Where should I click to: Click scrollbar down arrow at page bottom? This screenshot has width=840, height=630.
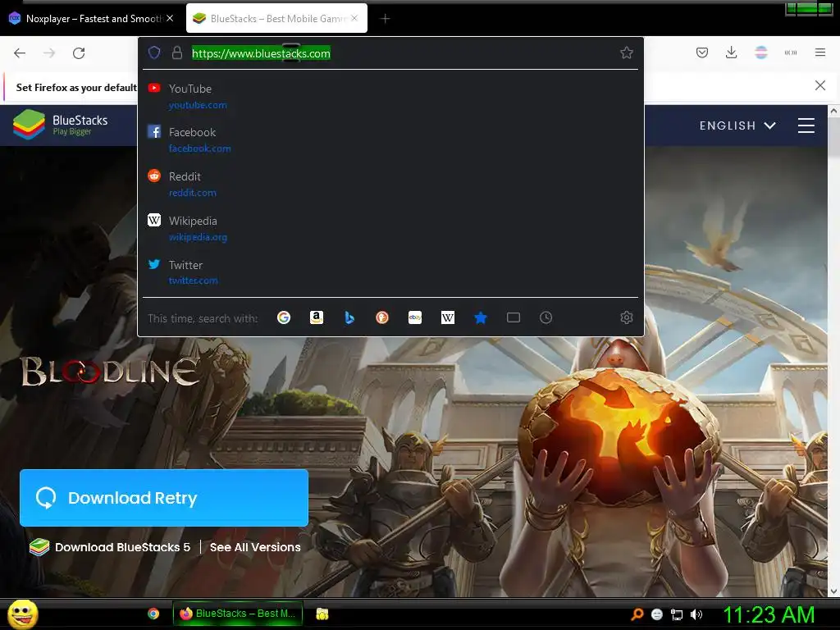(833, 591)
